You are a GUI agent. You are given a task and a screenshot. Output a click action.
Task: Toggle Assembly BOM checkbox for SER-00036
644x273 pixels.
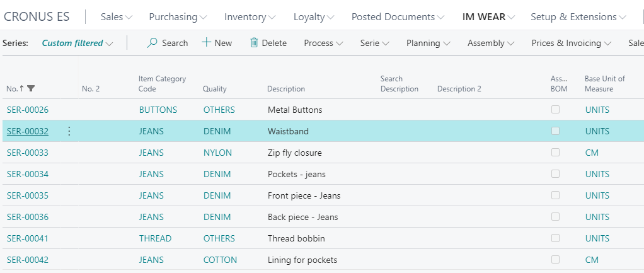coord(555,216)
